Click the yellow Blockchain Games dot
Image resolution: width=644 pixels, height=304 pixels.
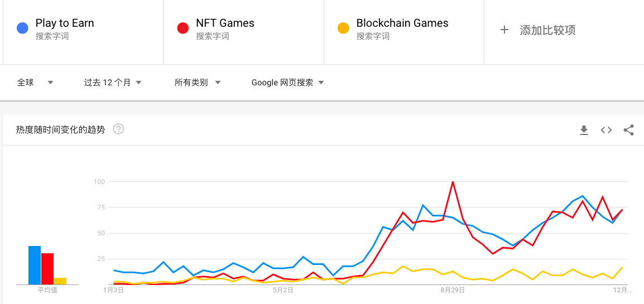click(x=343, y=28)
